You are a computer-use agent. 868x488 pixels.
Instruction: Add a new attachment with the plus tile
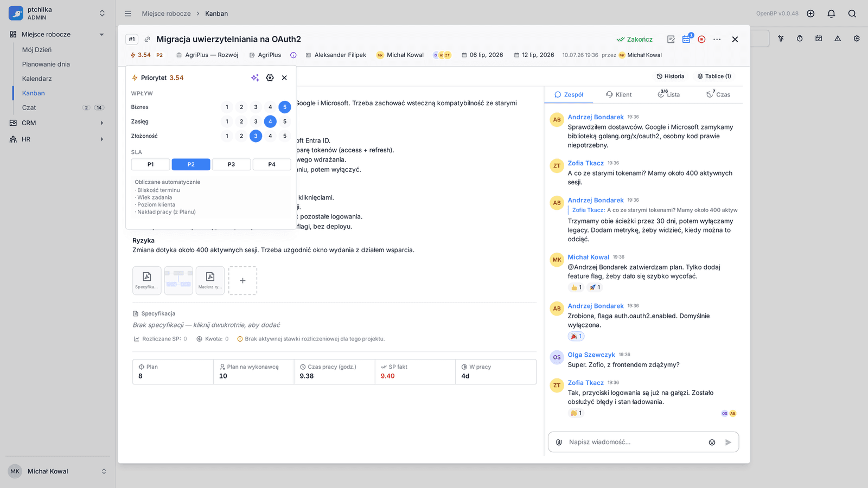pos(242,280)
